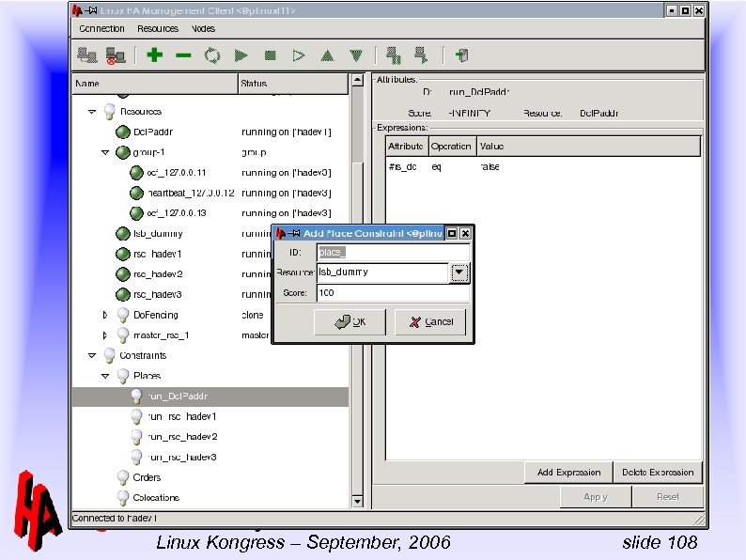Click OK in Add Place Constraint dialog
This screenshot has height=560, width=746.
tap(350, 322)
